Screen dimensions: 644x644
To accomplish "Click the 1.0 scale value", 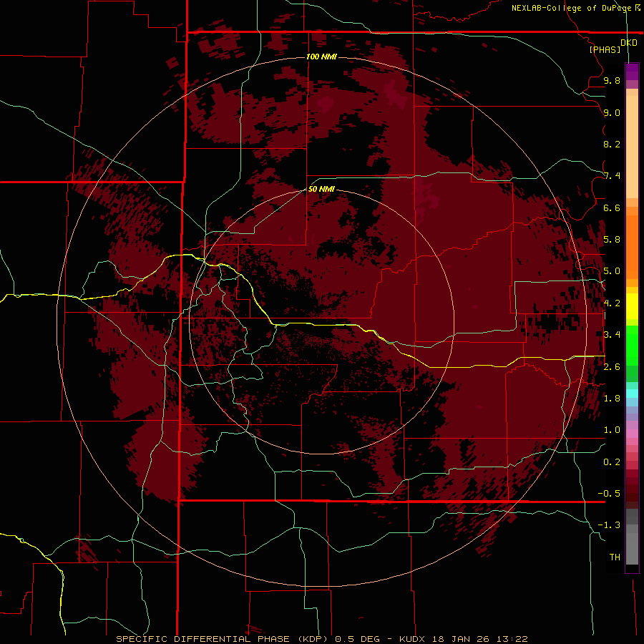I will click(x=612, y=430).
